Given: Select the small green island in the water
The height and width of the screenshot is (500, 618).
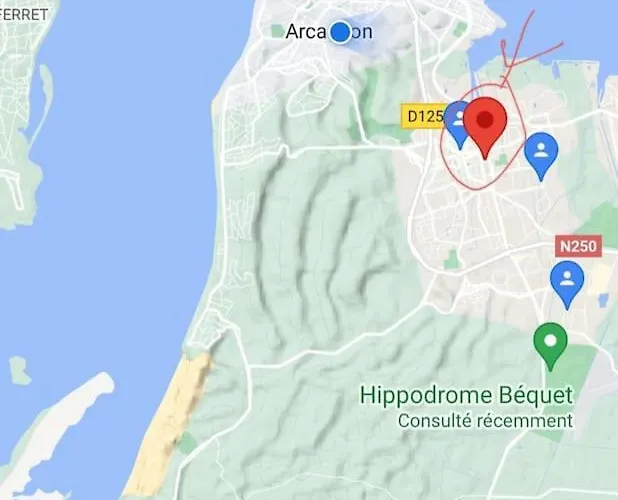Looking at the screenshot, I should tap(20, 370).
